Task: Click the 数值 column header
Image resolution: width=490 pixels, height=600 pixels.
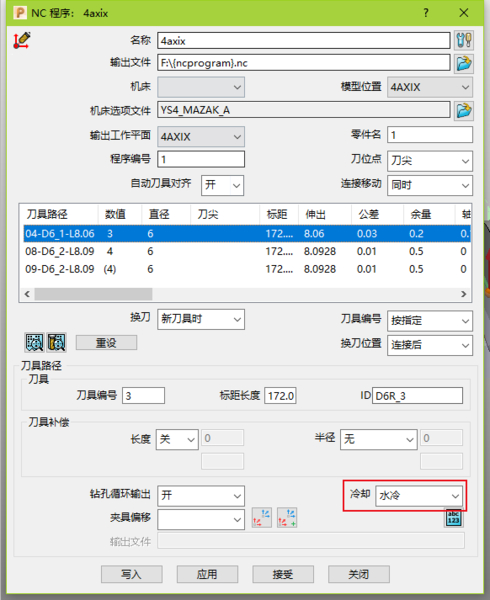Action: point(120,214)
